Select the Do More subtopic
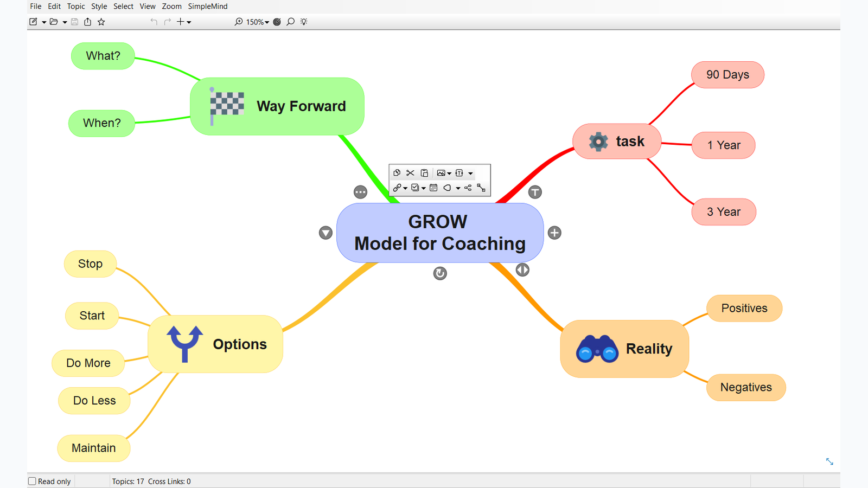The width and height of the screenshot is (868, 488). (x=88, y=363)
